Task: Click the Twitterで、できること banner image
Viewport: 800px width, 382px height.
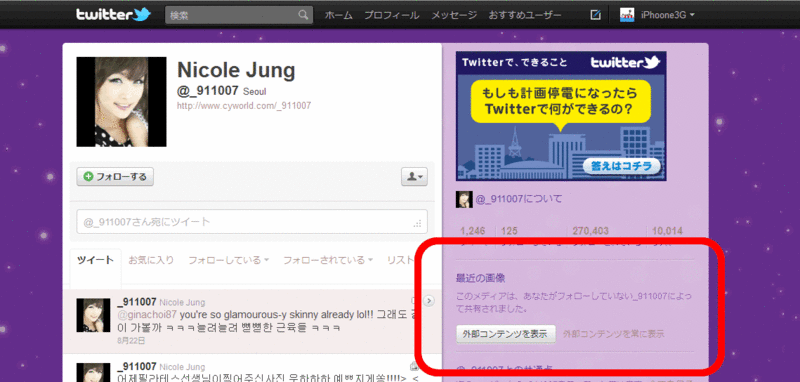Action: click(561, 116)
